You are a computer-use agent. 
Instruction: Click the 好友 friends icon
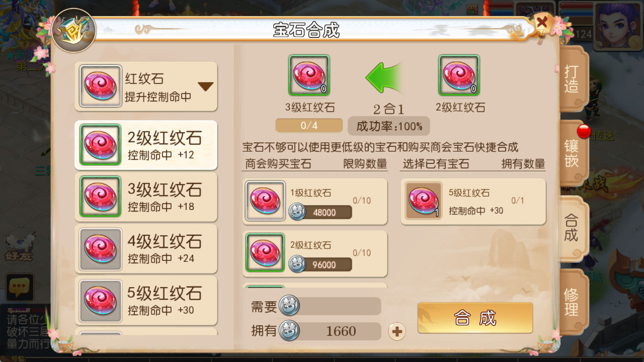[19, 248]
